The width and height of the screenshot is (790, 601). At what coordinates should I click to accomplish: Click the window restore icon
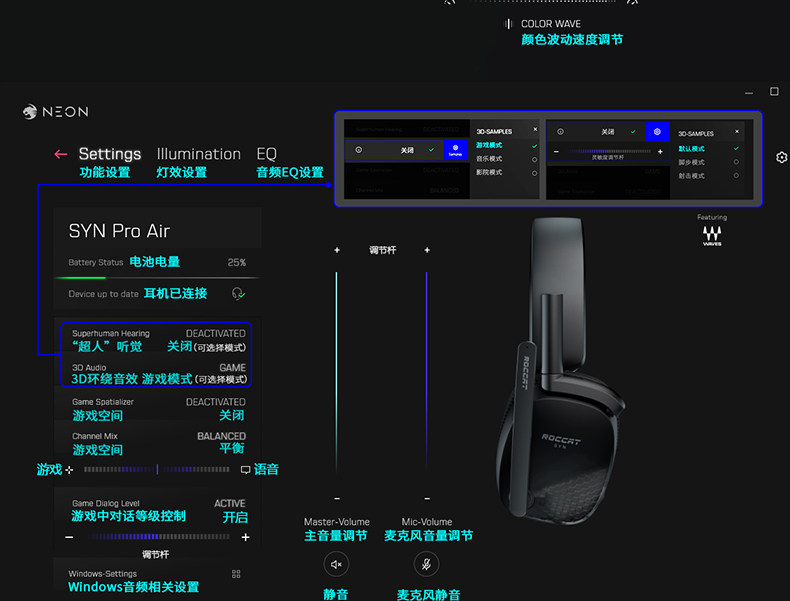tap(774, 91)
